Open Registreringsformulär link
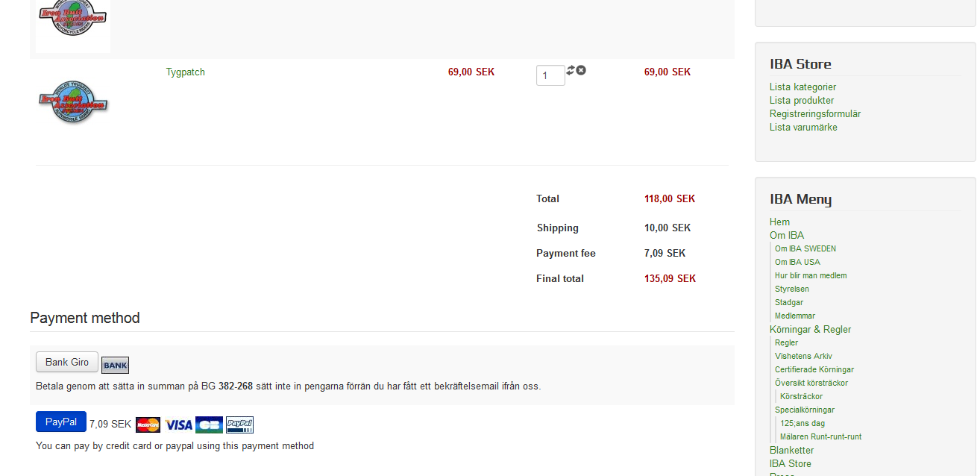980x476 pixels. (815, 114)
